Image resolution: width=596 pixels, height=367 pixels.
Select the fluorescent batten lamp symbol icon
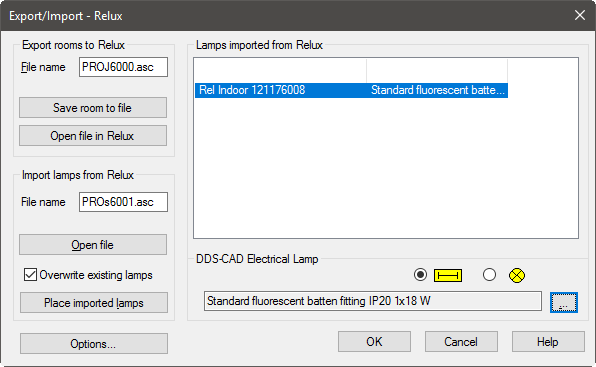(x=448, y=275)
